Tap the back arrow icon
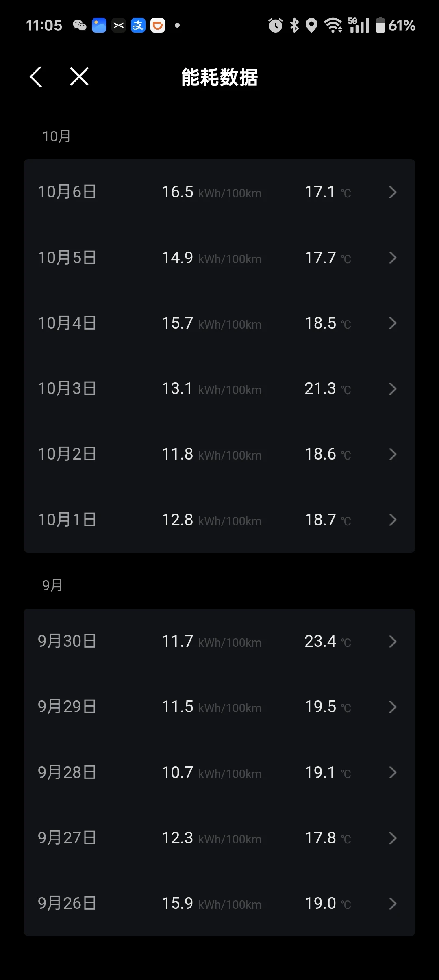Image resolution: width=439 pixels, height=980 pixels. [x=36, y=77]
